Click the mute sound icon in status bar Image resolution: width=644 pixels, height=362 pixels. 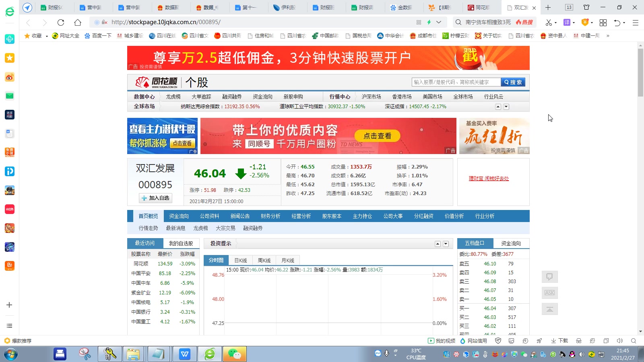click(620, 341)
